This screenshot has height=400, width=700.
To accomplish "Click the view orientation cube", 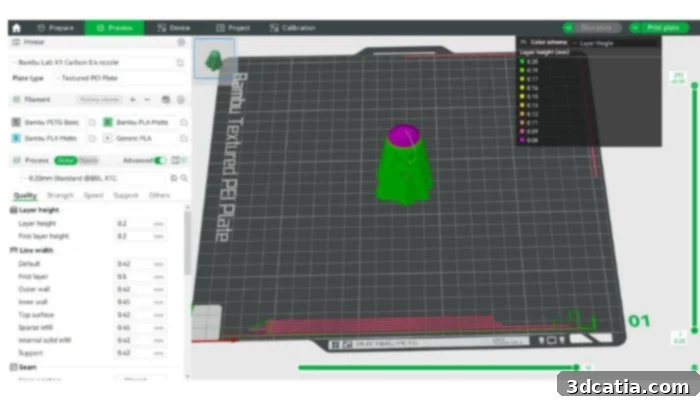I will [x=207, y=321].
